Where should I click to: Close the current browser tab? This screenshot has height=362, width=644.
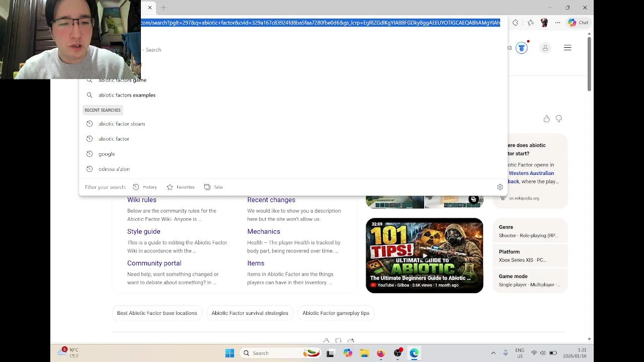coord(149,8)
